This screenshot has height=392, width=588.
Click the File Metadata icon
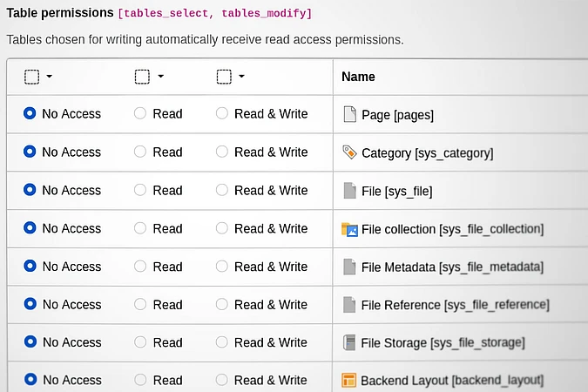click(x=349, y=267)
